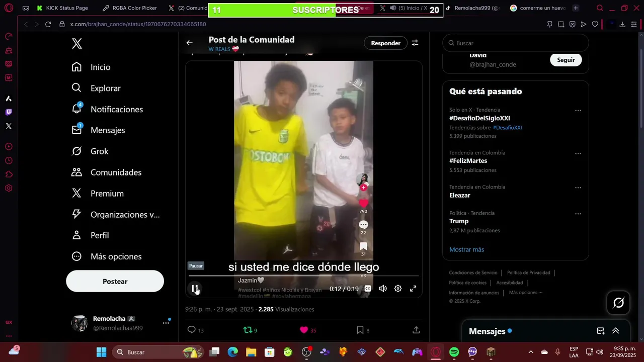
Task: Open Organizaciones verificadas in the sidebar
Action: click(x=116, y=215)
